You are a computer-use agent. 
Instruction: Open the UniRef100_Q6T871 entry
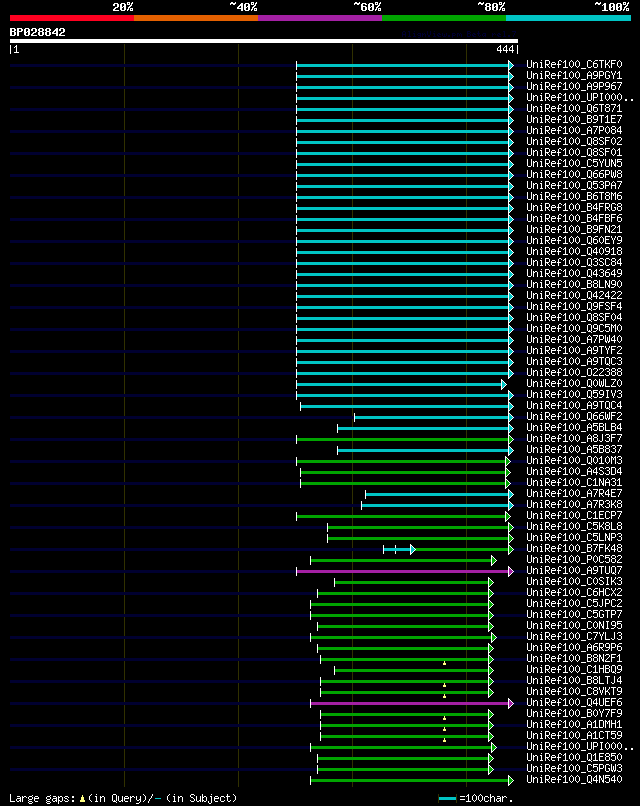coord(574,109)
